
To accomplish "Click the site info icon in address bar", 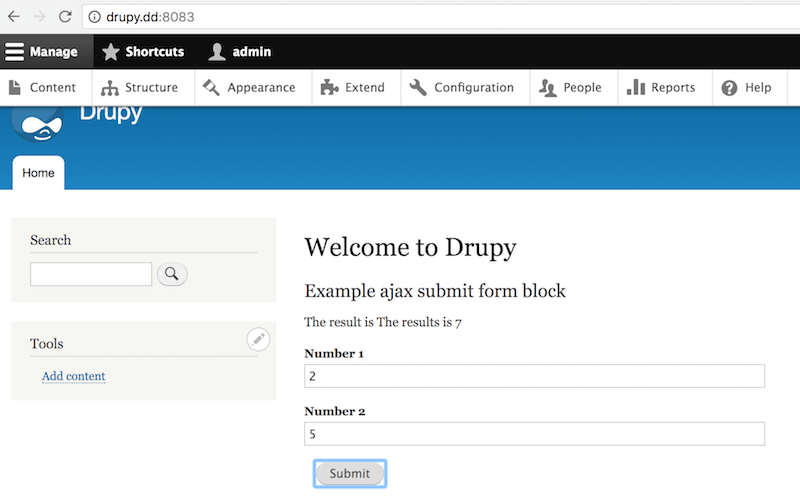I will pyautogui.click(x=94, y=17).
